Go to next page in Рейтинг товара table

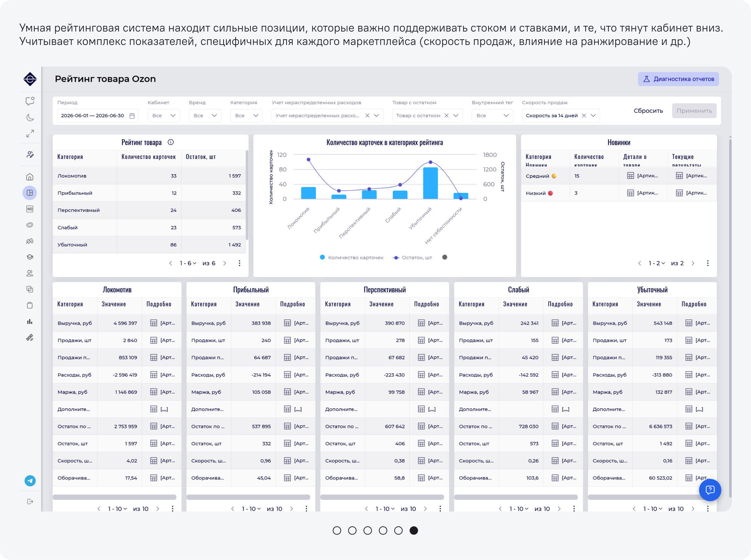point(225,263)
